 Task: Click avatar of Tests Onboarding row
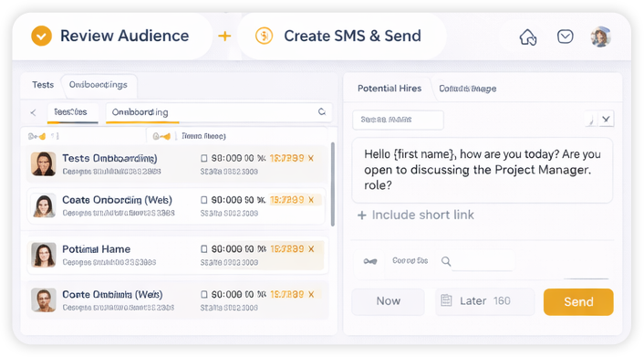coord(43,163)
